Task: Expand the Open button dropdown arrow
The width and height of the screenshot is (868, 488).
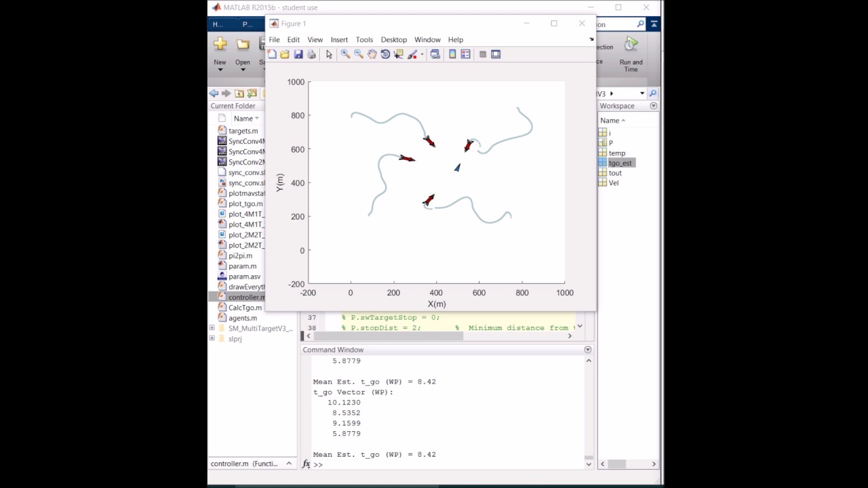Action: (243, 70)
